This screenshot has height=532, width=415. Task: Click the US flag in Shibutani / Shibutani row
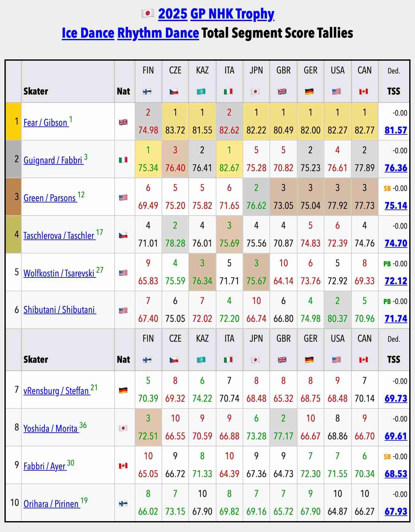point(123,310)
